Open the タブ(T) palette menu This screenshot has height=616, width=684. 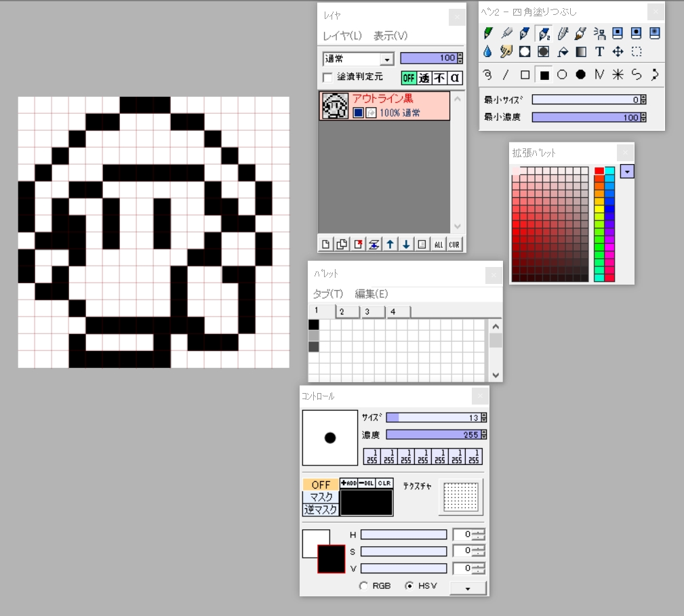328,294
